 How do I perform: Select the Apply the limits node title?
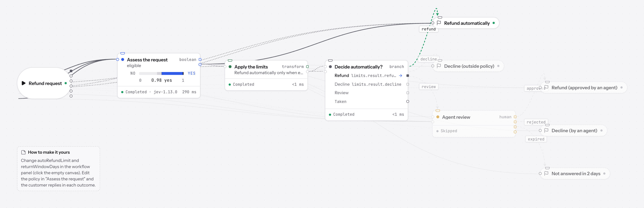click(251, 67)
